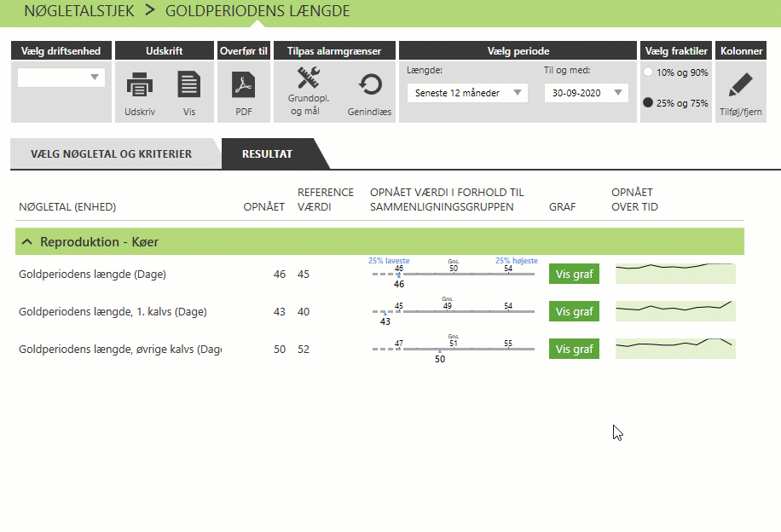
Task: Open the Vælg driftsenhed dropdown
Action: point(61,78)
